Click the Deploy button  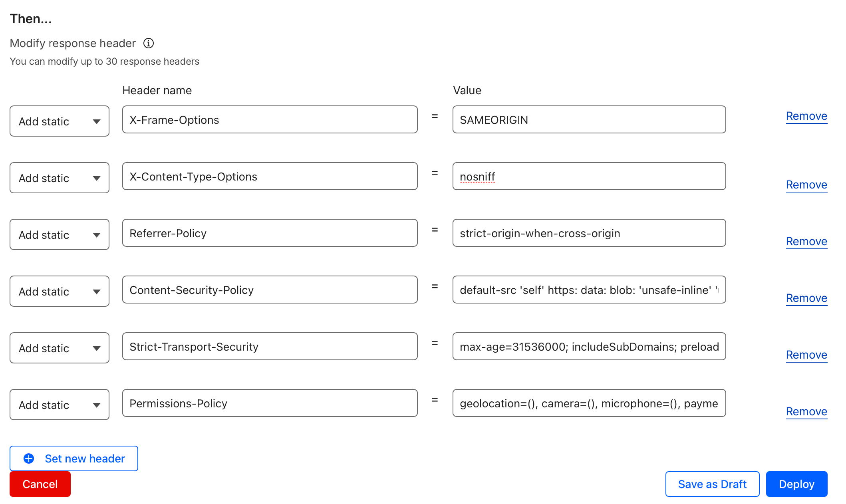tap(796, 484)
